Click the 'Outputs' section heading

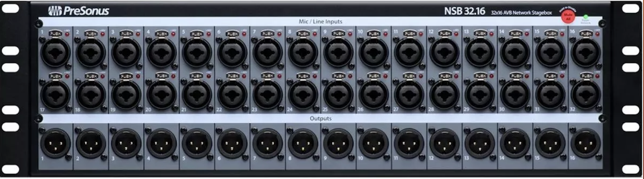tap(320, 119)
